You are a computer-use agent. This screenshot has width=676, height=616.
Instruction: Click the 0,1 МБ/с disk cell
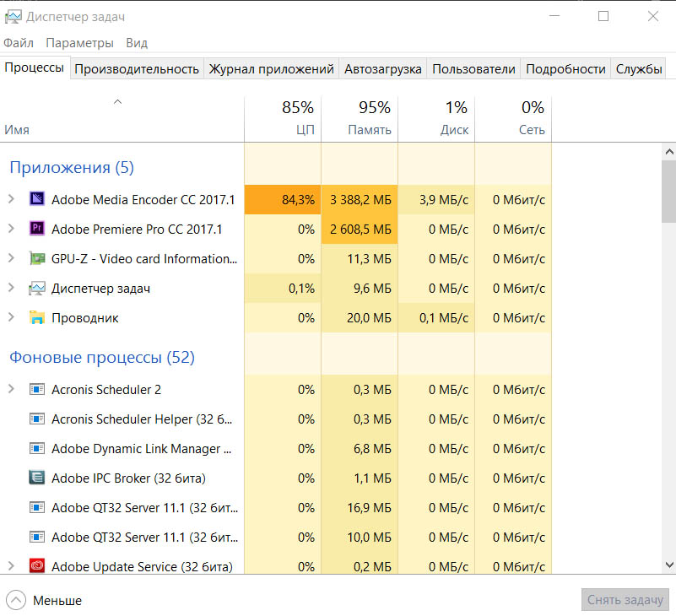point(436,317)
